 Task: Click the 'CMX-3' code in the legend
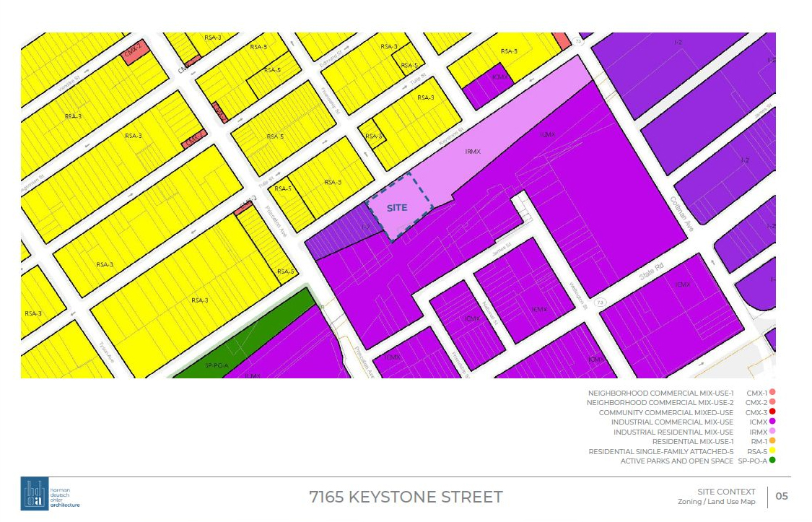point(756,413)
